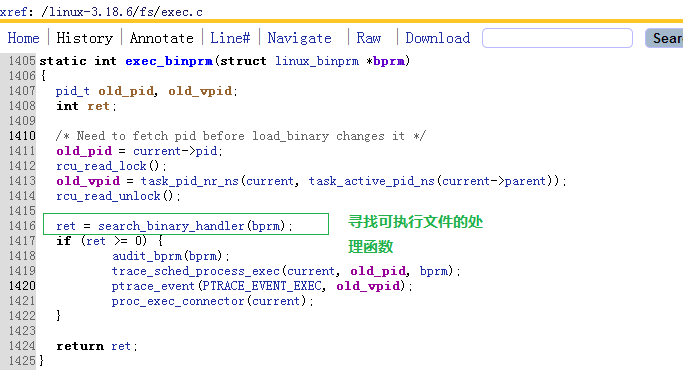View the Raw file link
Screen dimensions: 683x370
point(369,38)
